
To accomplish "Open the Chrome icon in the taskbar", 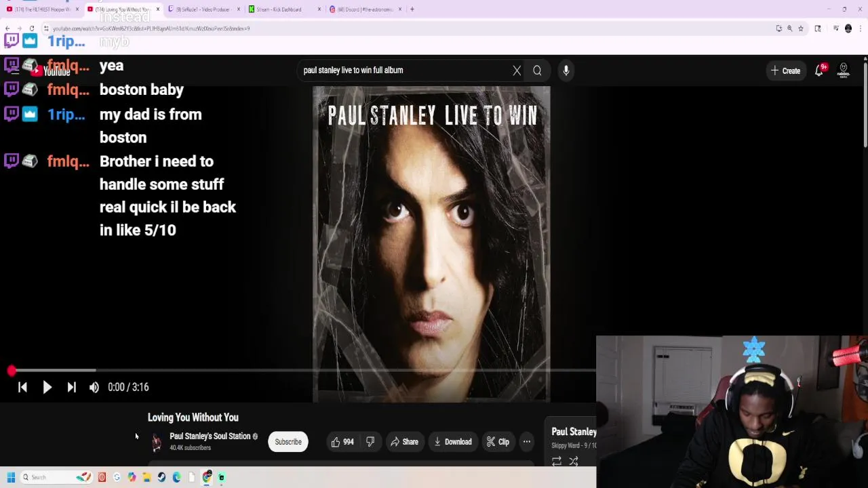I will pos(207,477).
